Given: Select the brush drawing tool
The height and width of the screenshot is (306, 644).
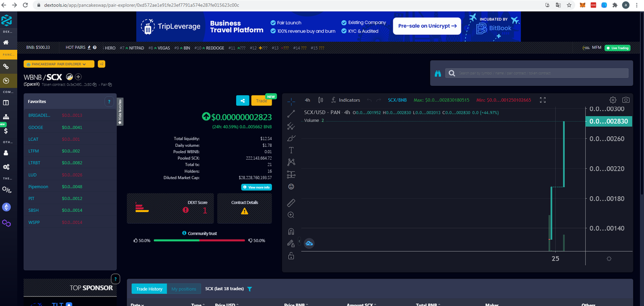Looking at the screenshot, I should tap(291, 138).
